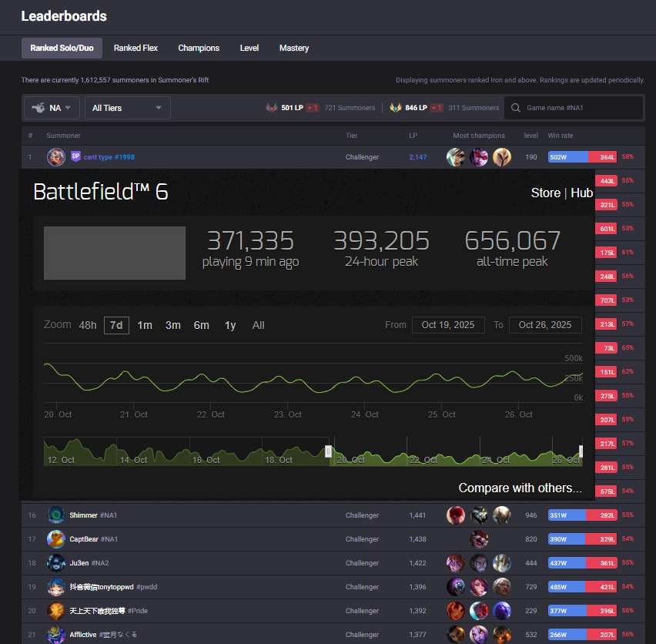The width and height of the screenshot is (656, 644).
Task: Open CaptBear #NA1 summoner profile
Action: point(94,539)
